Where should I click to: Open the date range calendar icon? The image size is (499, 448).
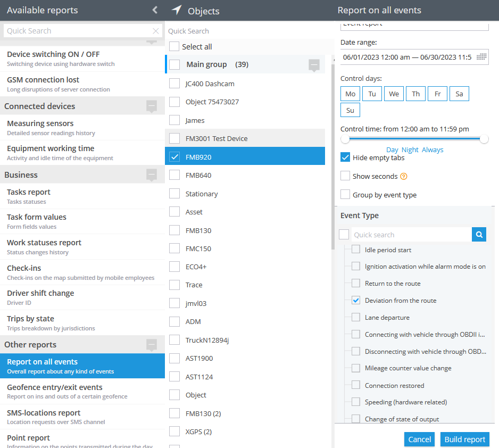click(x=481, y=57)
